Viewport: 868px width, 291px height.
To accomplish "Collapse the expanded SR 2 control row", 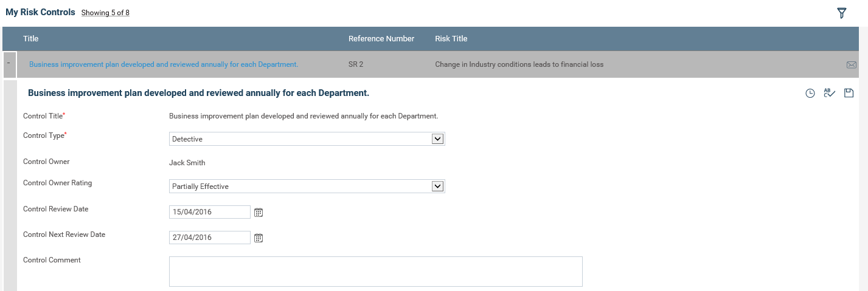I will click(x=10, y=64).
